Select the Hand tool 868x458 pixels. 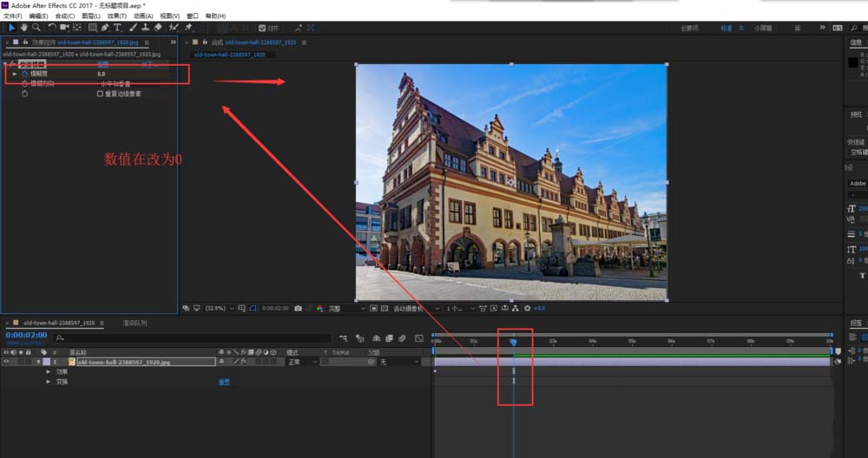24,28
